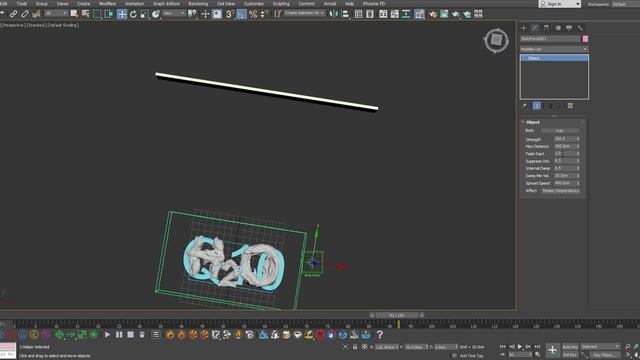Screen dimensions: 640x360
Task: Open the Graph Editors menu
Action: (x=166, y=4)
